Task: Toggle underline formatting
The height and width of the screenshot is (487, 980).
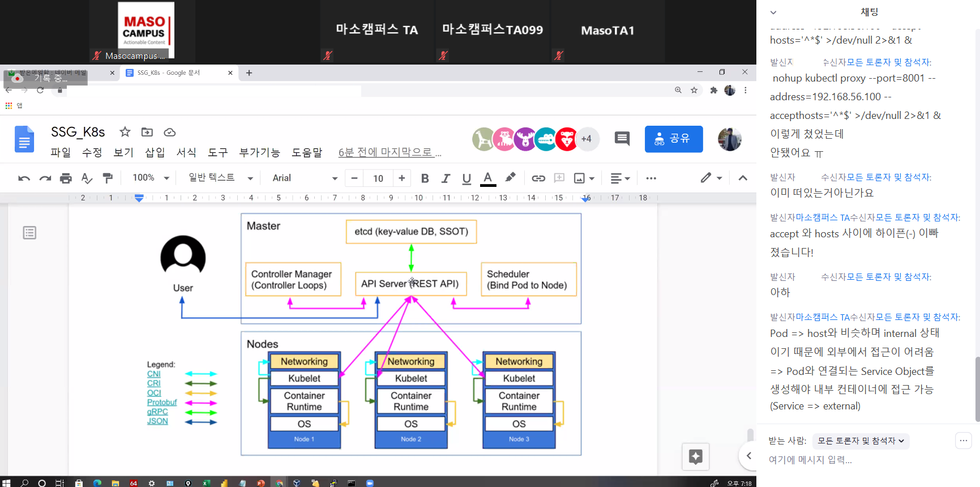Action: coord(467,178)
